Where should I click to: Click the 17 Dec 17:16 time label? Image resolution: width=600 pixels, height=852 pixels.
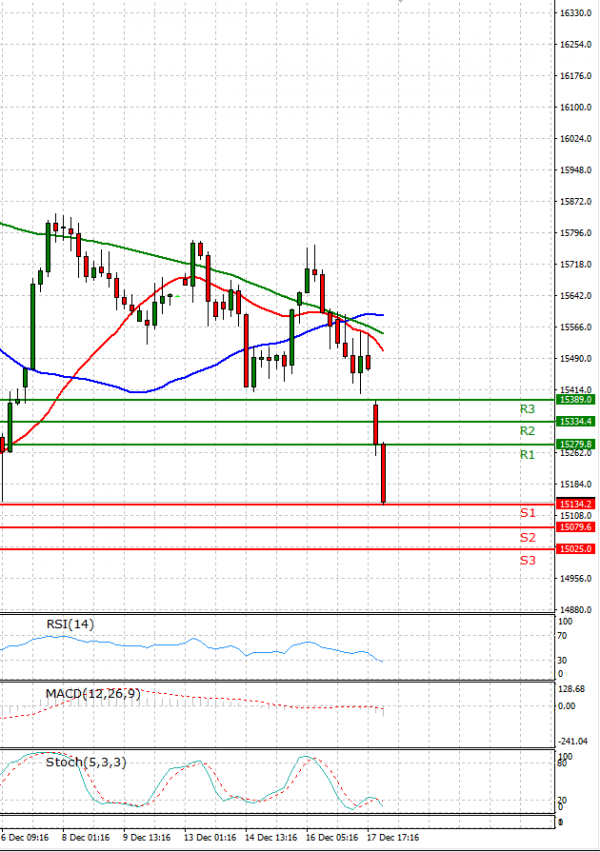[x=393, y=837]
